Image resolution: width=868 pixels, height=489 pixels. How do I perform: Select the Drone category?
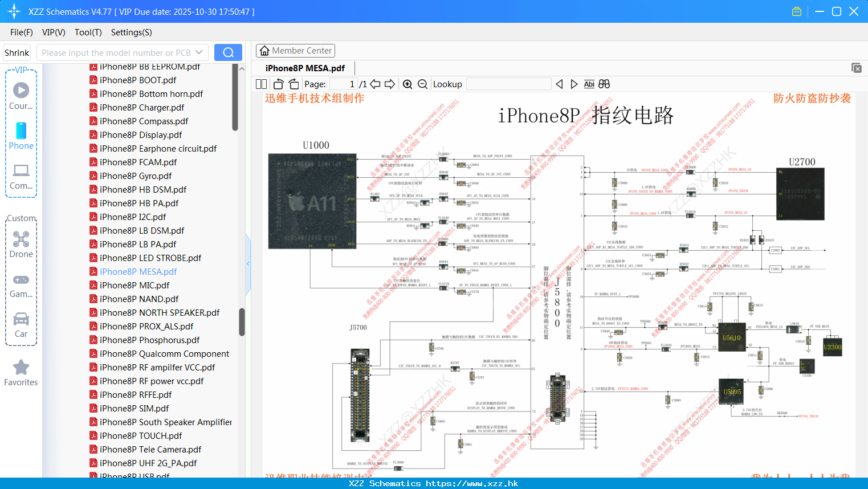pyautogui.click(x=21, y=244)
